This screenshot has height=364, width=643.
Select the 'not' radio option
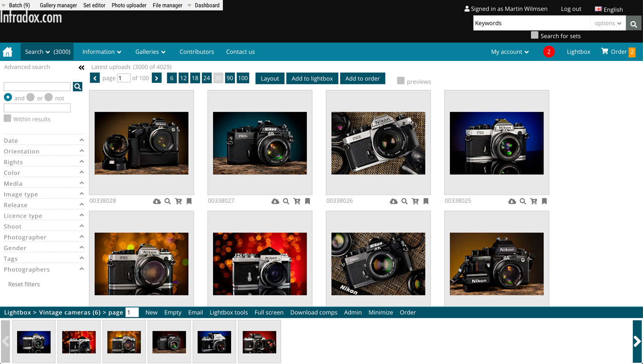pyautogui.click(x=49, y=97)
